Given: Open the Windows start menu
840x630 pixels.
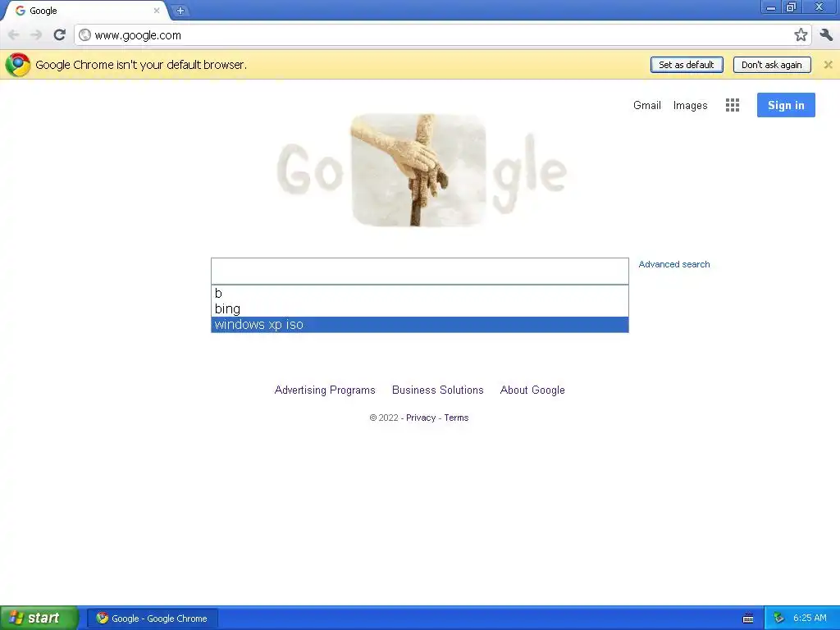Looking at the screenshot, I should [x=39, y=618].
